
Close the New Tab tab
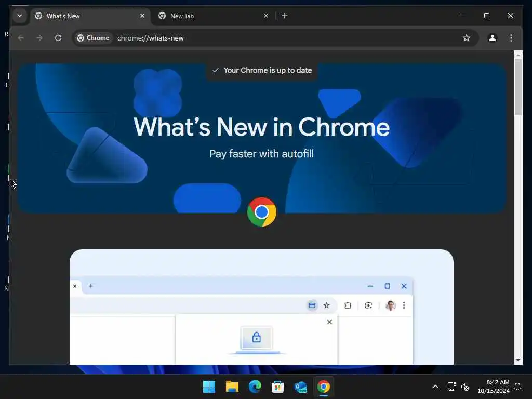pyautogui.click(x=266, y=16)
